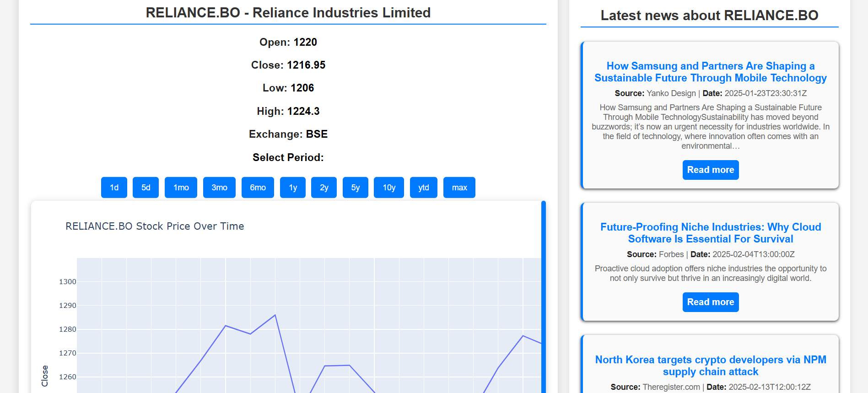Click the 'Proactive cloud adoption' summary text
868x393 pixels.
[711, 274]
